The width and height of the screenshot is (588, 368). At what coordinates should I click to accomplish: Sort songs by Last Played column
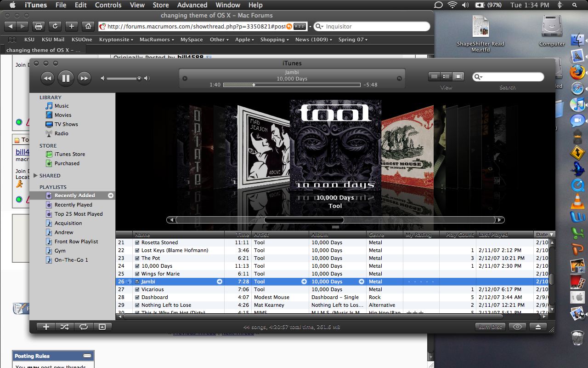(x=505, y=235)
